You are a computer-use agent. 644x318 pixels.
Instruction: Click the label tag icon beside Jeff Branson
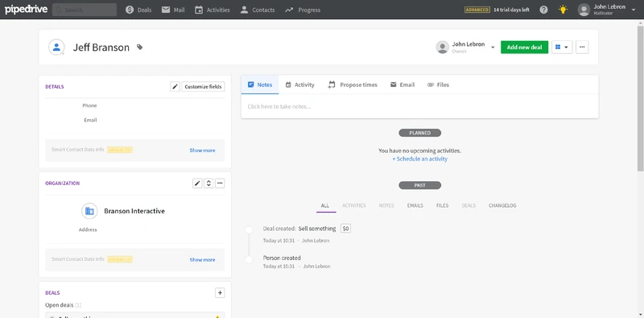[139, 47]
